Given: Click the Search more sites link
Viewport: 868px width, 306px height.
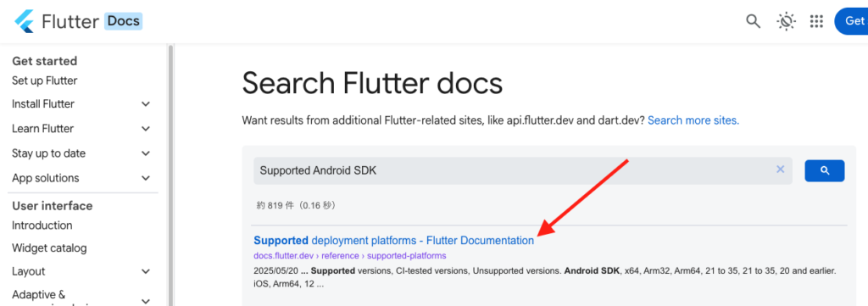Looking at the screenshot, I should point(693,120).
